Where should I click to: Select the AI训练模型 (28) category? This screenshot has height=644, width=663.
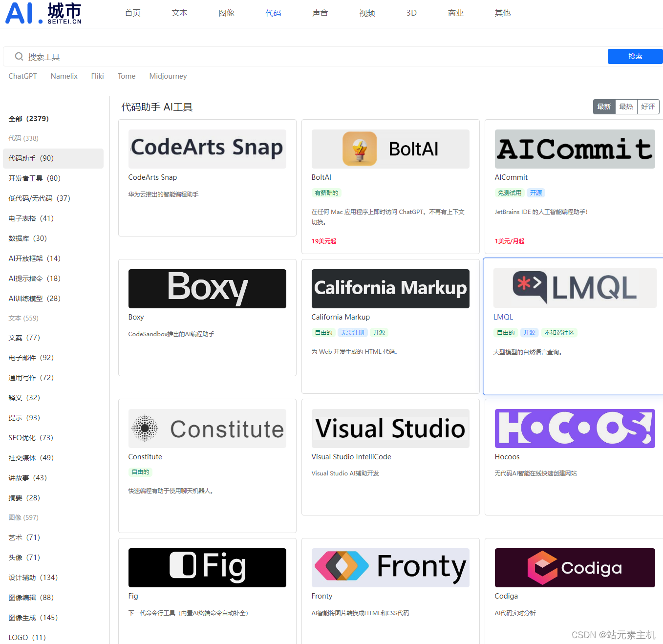coord(34,299)
